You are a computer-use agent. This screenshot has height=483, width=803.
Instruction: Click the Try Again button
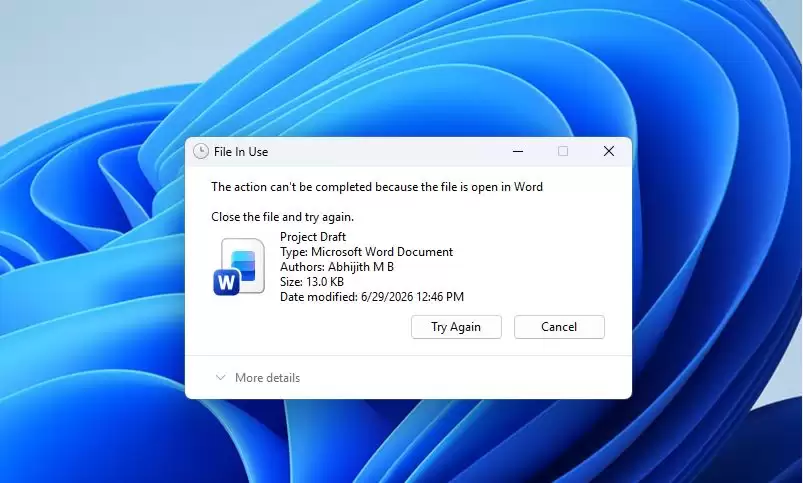456,327
